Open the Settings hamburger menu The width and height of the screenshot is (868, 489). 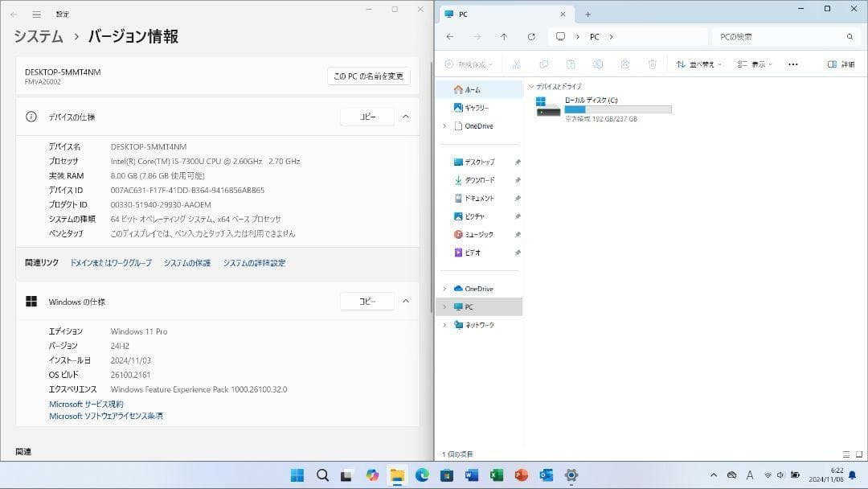(36, 14)
